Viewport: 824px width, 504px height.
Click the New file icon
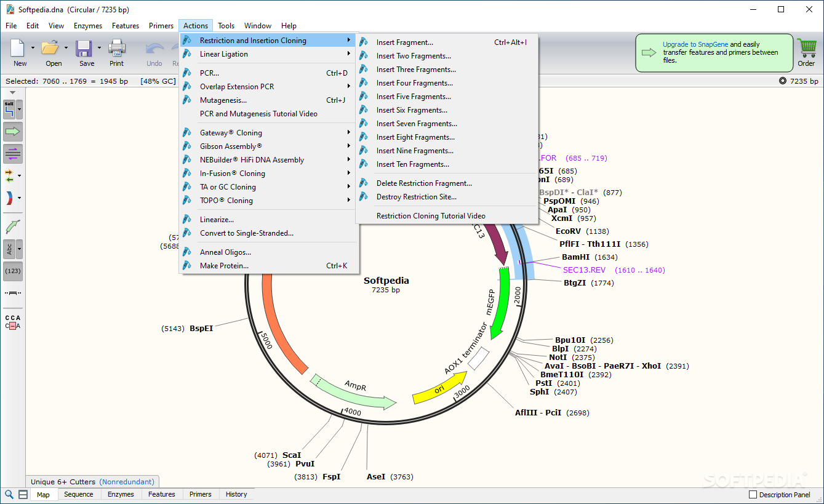click(x=18, y=48)
